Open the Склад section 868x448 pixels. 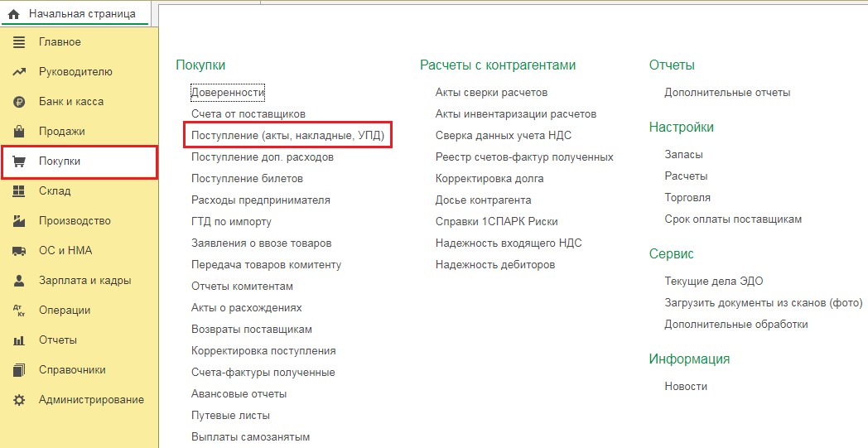click(55, 191)
